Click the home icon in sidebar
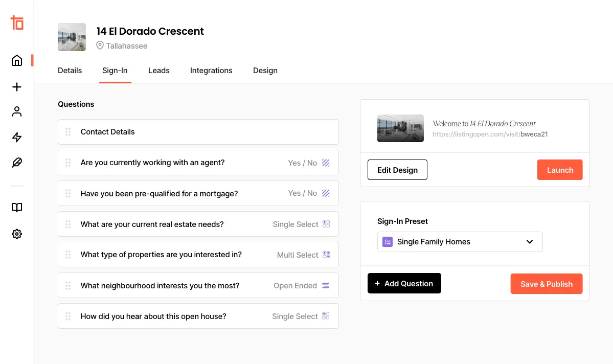613x364 pixels. click(x=17, y=61)
